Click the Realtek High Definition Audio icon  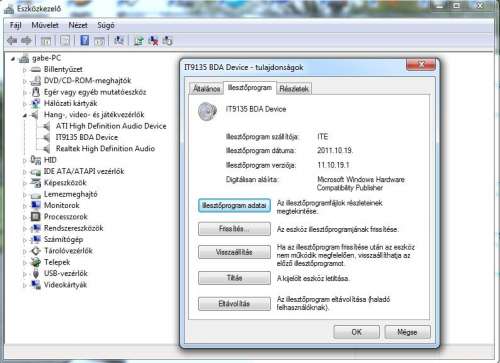pyautogui.click(x=47, y=149)
